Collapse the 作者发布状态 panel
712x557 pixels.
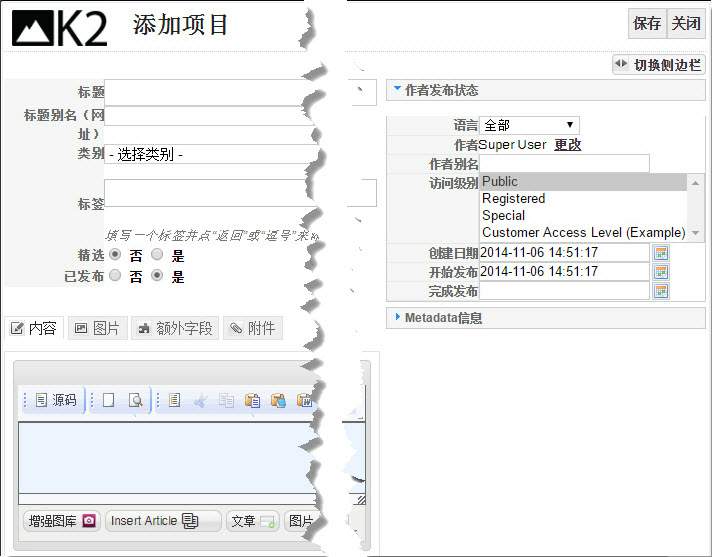(x=441, y=90)
